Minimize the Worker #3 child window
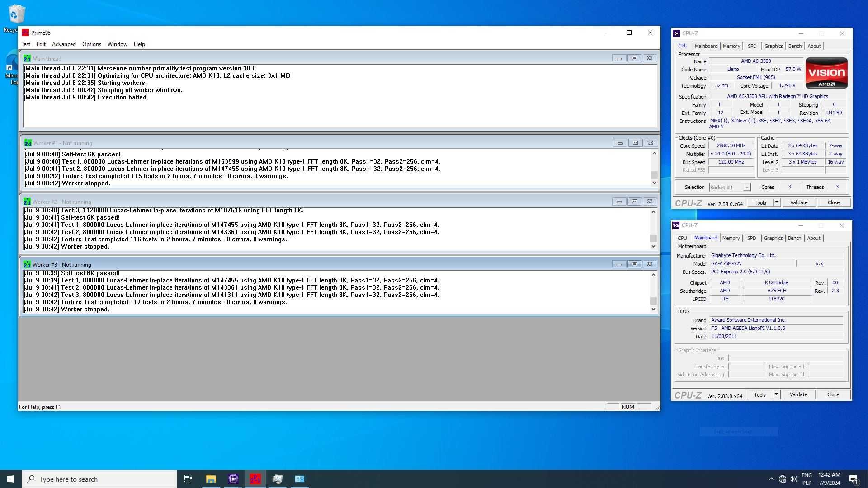 click(619, 264)
